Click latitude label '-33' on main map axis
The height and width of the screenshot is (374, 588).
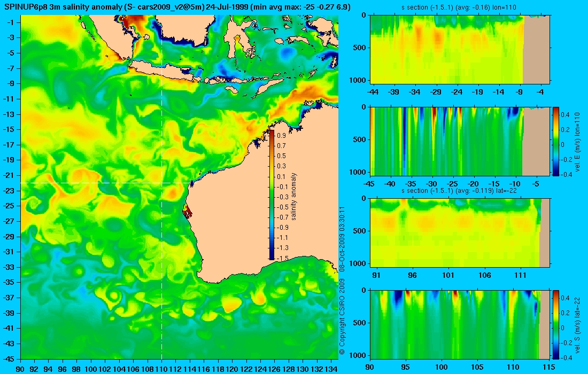pos(10,267)
